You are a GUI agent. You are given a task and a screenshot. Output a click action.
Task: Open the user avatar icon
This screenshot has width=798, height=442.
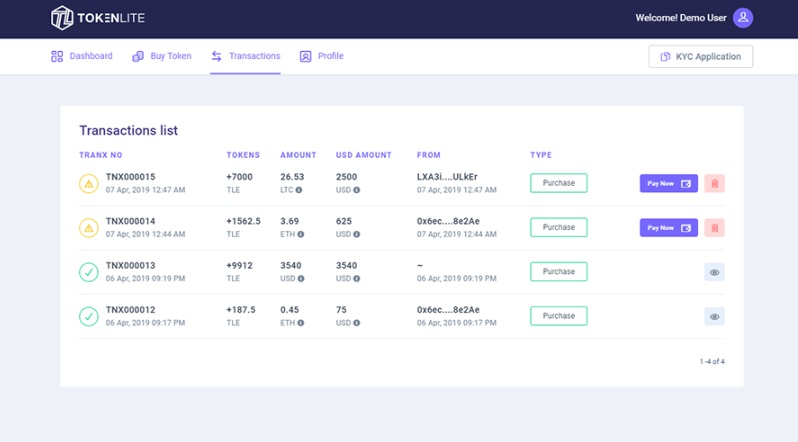(742, 18)
